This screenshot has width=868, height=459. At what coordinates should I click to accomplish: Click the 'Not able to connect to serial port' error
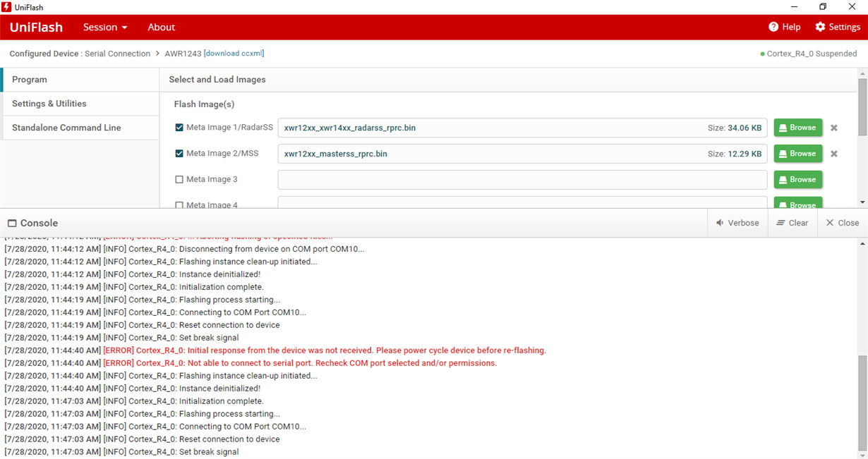[x=251, y=363]
